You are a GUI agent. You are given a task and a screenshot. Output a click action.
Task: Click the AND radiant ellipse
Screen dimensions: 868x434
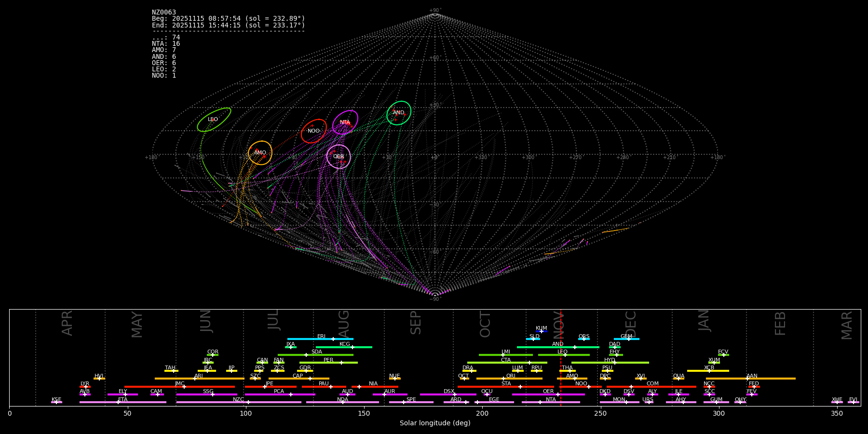[x=398, y=113]
